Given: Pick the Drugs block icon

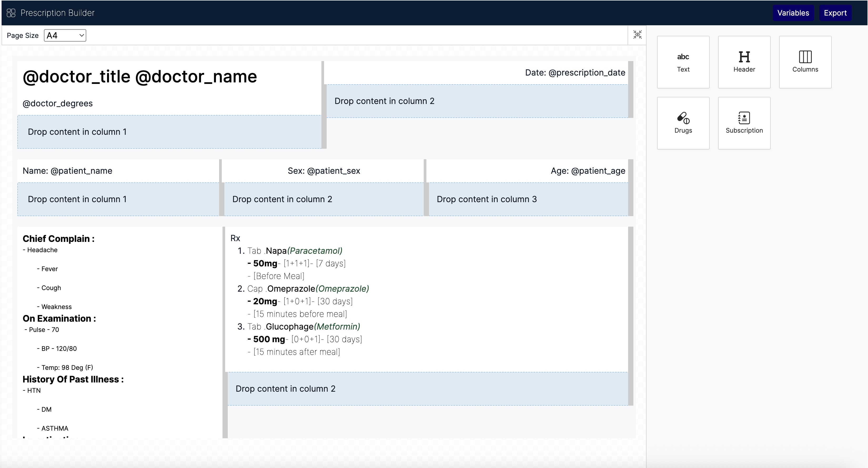Looking at the screenshot, I should (x=683, y=123).
